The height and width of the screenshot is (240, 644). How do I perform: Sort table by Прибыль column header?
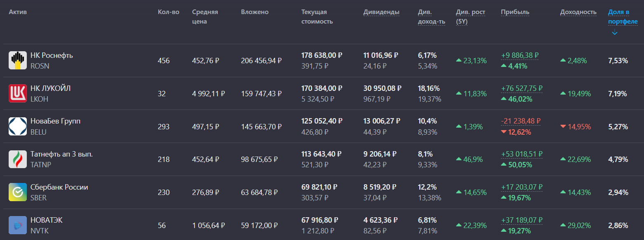pos(515,12)
